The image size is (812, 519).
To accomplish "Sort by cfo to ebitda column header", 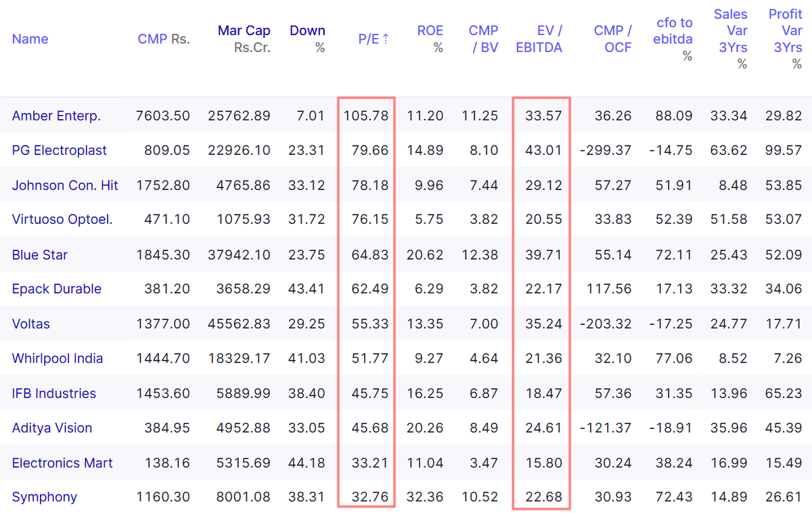I will (x=673, y=39).
